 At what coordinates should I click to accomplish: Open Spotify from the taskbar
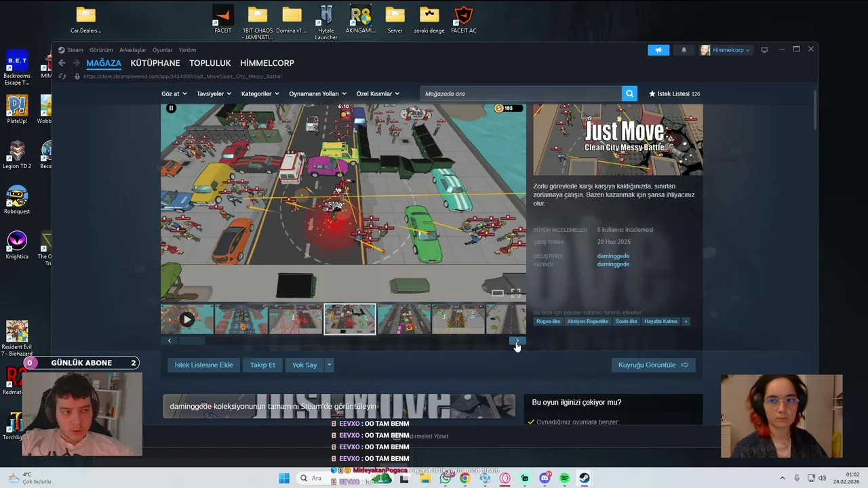(564, 479)
